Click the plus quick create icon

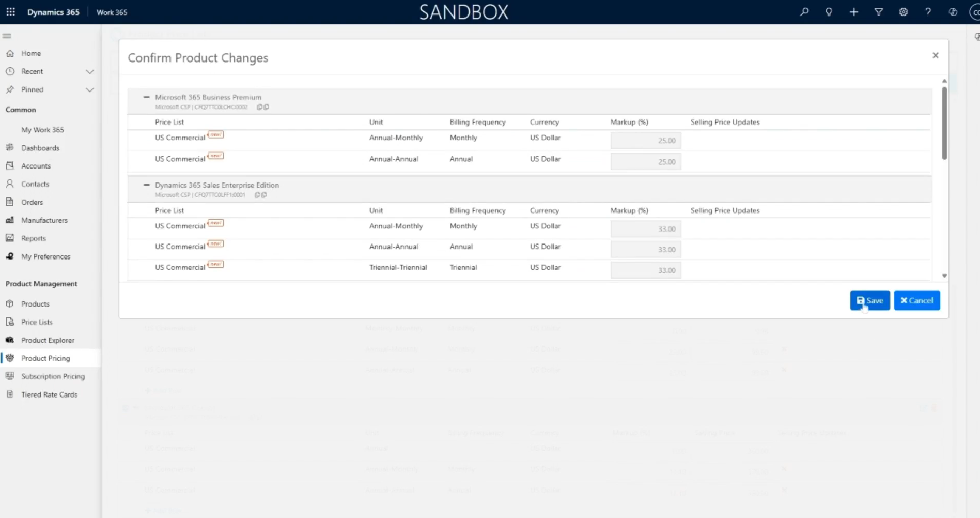pos(853,12)
